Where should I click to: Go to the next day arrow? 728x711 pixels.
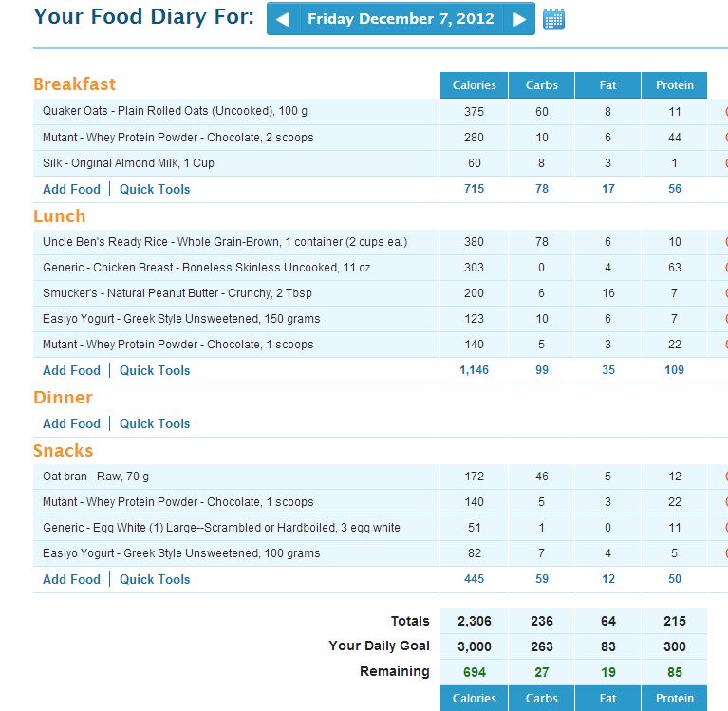coord(518,19)
